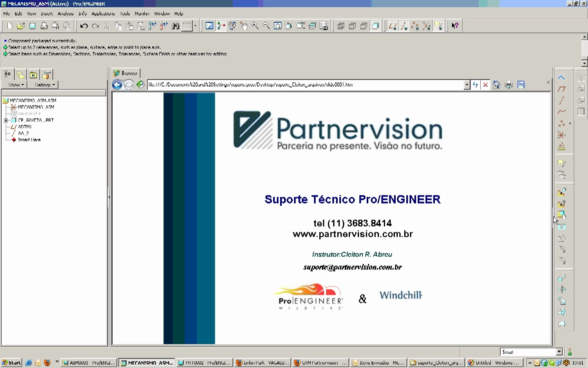The width and height of the screenshot is (588, 368).
Task: Add a component to the assembly icon
Action: 562,192
